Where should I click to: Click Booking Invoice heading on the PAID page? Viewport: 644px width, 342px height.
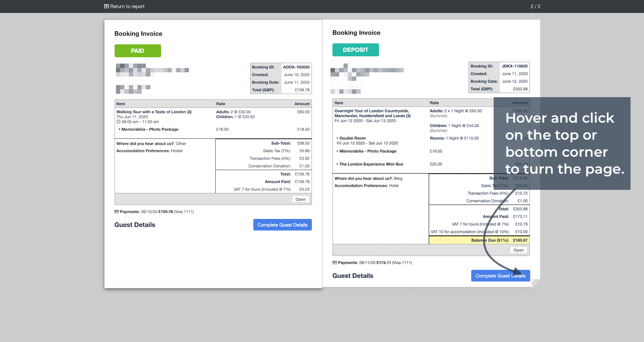[138, 34]
